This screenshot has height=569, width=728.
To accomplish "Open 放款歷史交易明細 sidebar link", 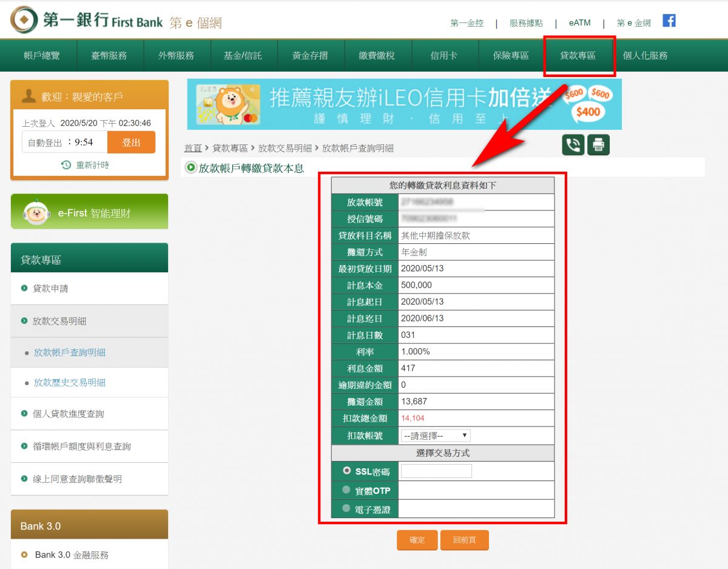I will pos(70,383).
